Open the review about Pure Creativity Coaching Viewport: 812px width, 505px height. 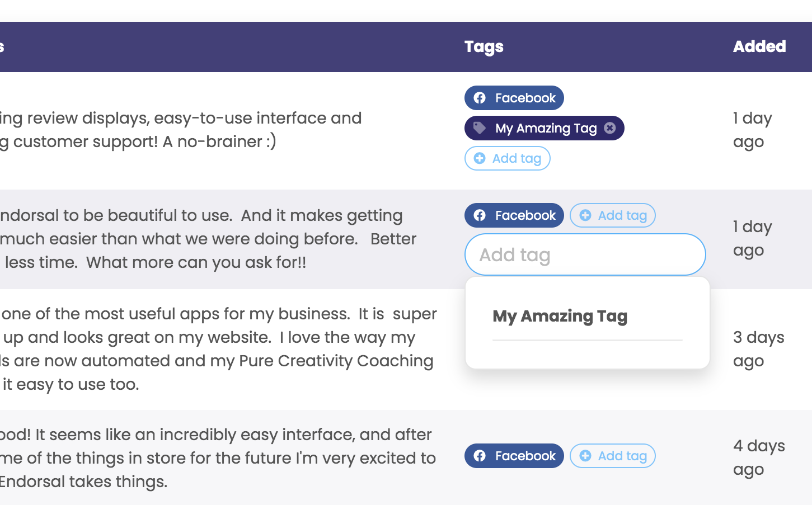218,349
